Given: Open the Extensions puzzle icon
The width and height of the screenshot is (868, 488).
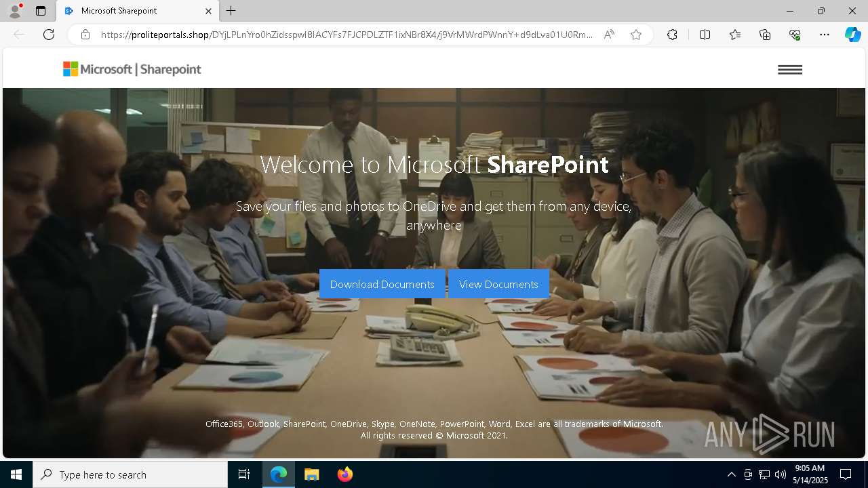Looking at the screenshot, I should (x=672, y=35).
